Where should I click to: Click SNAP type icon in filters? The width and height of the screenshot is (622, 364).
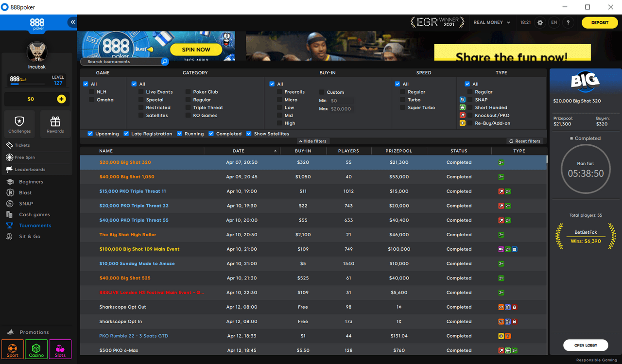(463, 100)
